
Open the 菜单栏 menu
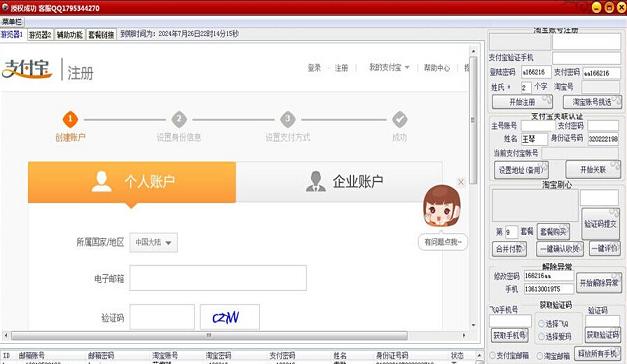12,21
